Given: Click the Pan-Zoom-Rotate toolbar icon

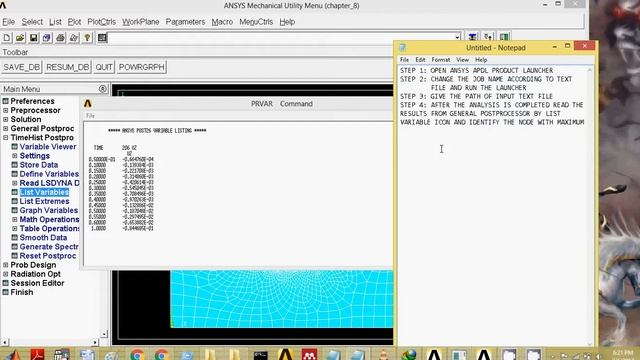Looking at the screenshot, I should (x=47, y=38).
